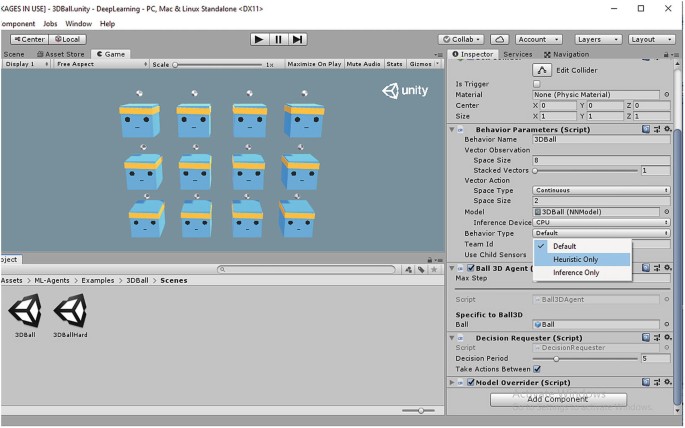Disable Ball 3D Agent component checkbox

pos(471,268)
